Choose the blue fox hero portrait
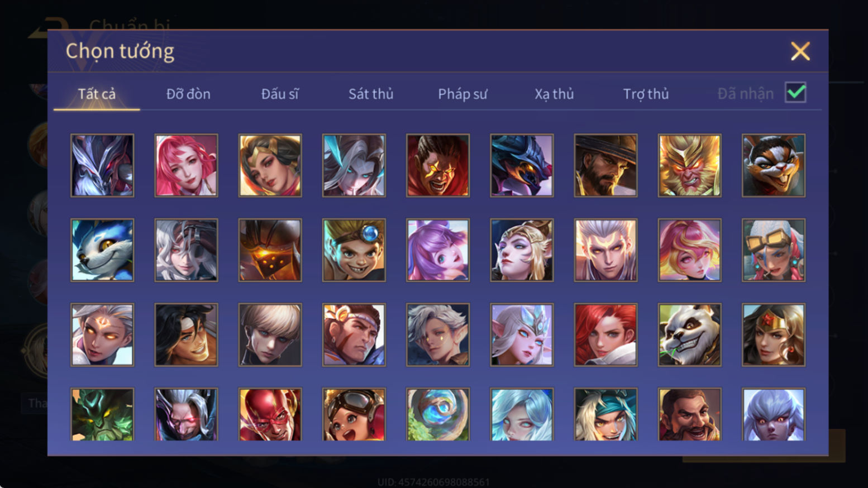This screenshot has width=868, height=488. (x=102, y=250)
